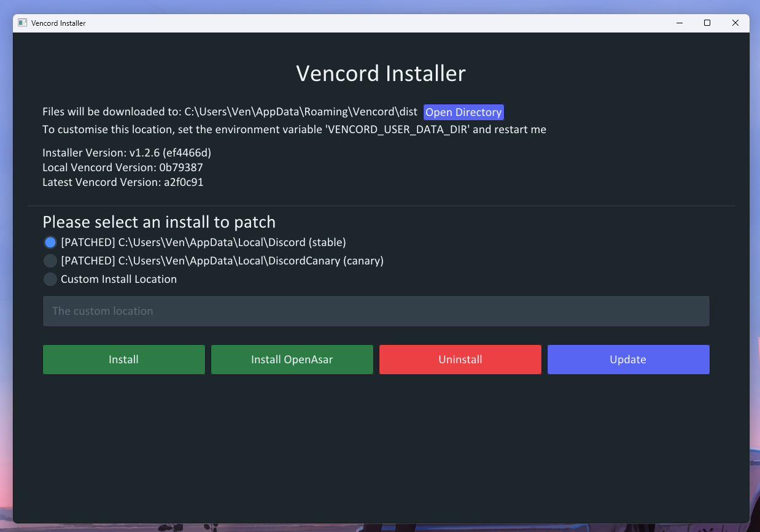760x532 pixels.
Task: Choose the Custom Install Location option
Action: (x=50, y=279)
